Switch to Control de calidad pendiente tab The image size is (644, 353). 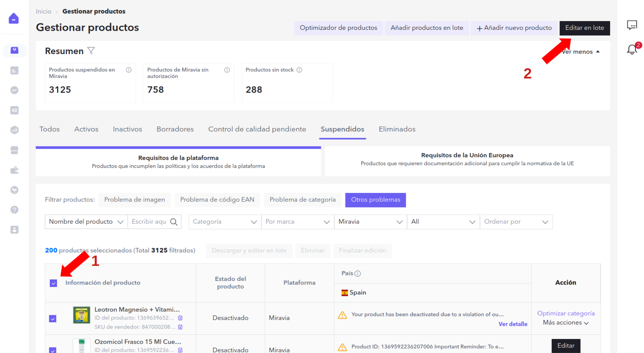(x=257, y=129)
